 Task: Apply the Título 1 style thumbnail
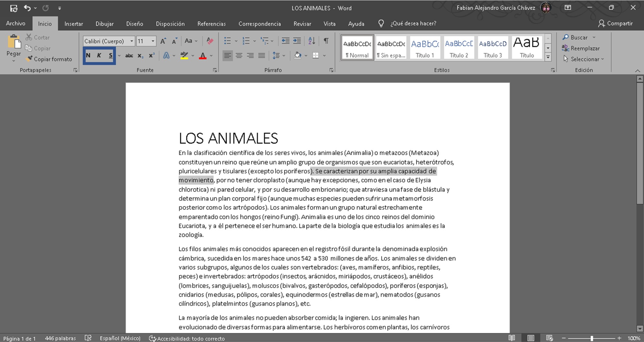(x=425, y=48)
